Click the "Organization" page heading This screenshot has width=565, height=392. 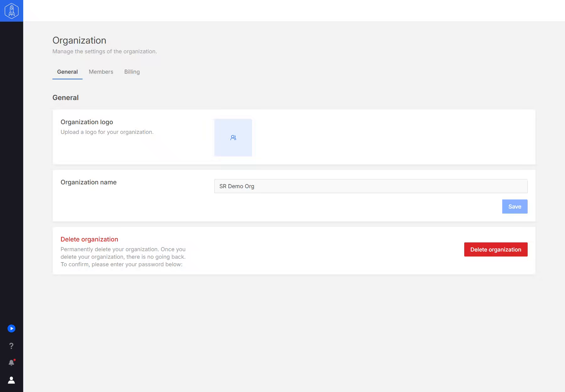pos(79,40)
